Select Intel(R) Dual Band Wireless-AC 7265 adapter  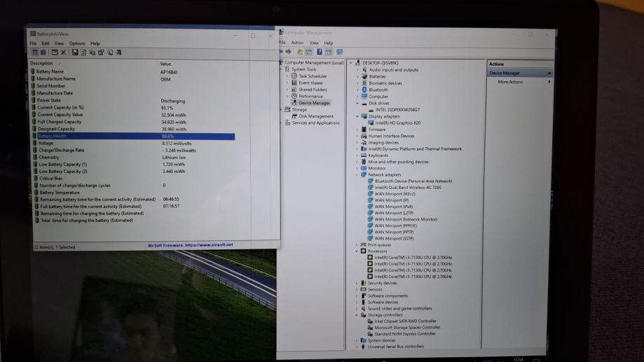click(x=408, y=188)
